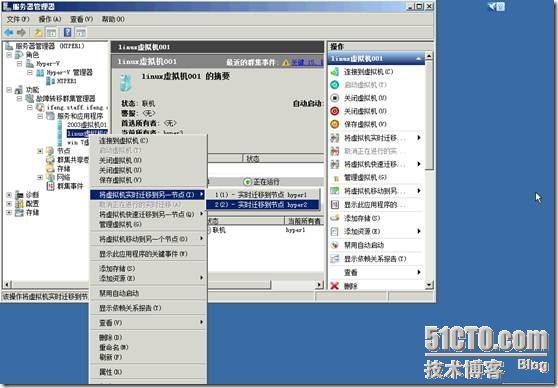Choose 实时迁移到节点 hyper2 in submenu
This screenshot has width=558, height=388.
tap(263, 205)
